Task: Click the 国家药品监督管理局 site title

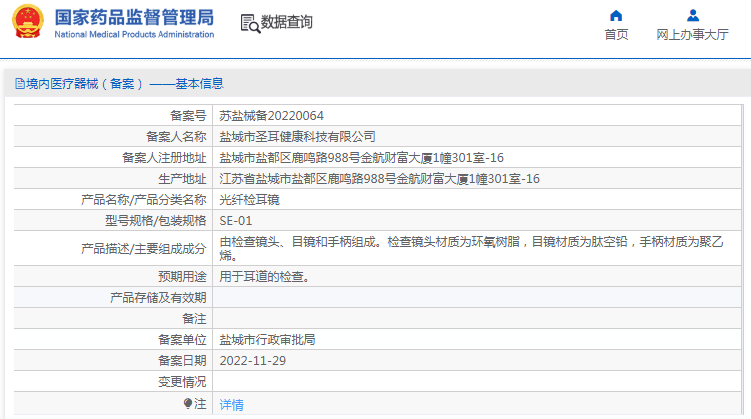Action: (x=133, y=16)
